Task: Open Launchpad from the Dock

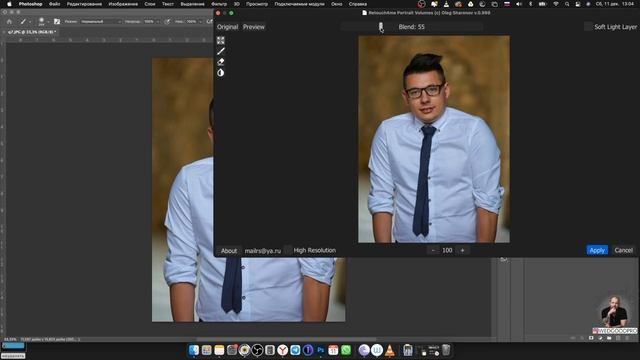Action: pyautogui.click(x=207, y=350)
